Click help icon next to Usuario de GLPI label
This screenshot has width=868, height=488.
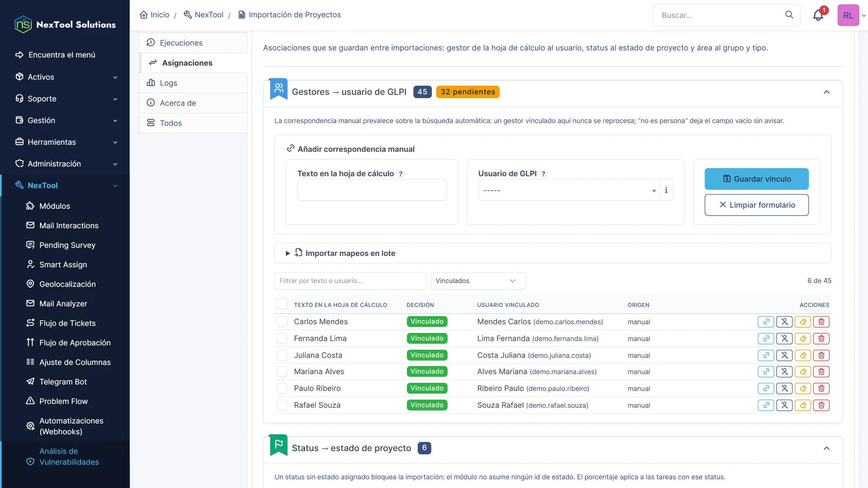[544, 174]
